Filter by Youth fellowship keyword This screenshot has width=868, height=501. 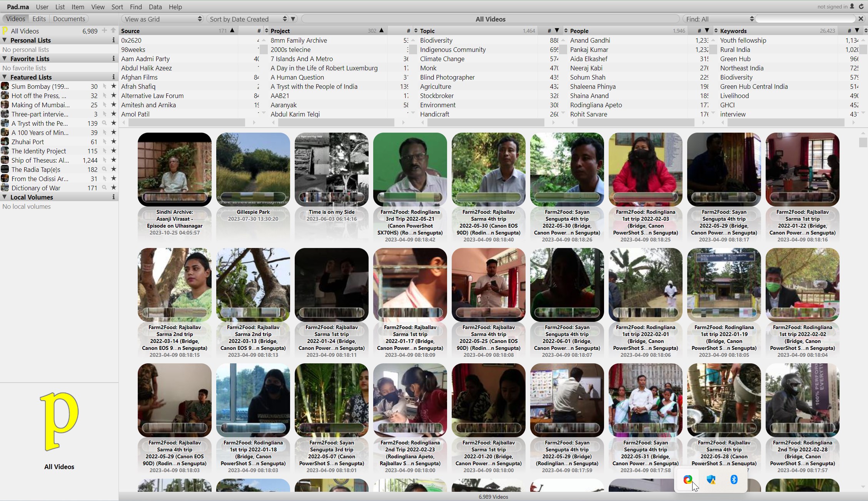click(789, 40)
